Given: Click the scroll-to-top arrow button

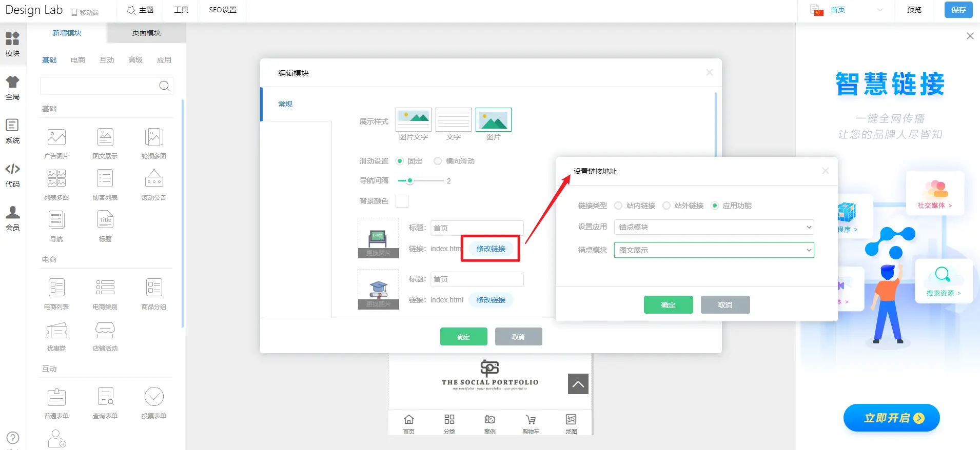Looking at the screenshot, I should pos(578,384).
